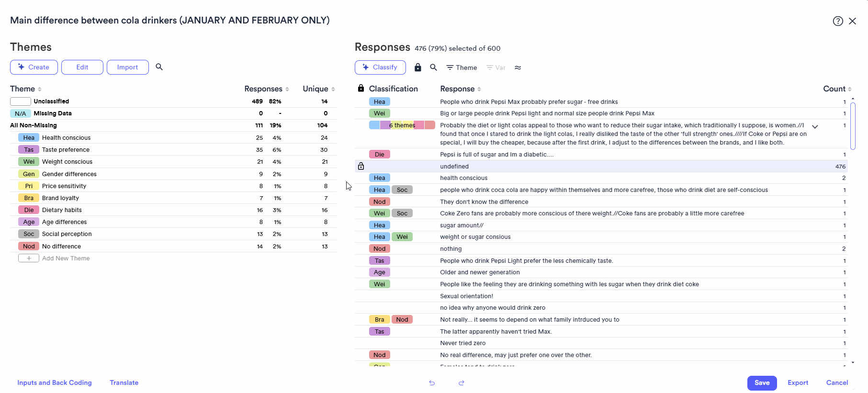
Task: Switch to the Translate view
Action: (124, 382)
